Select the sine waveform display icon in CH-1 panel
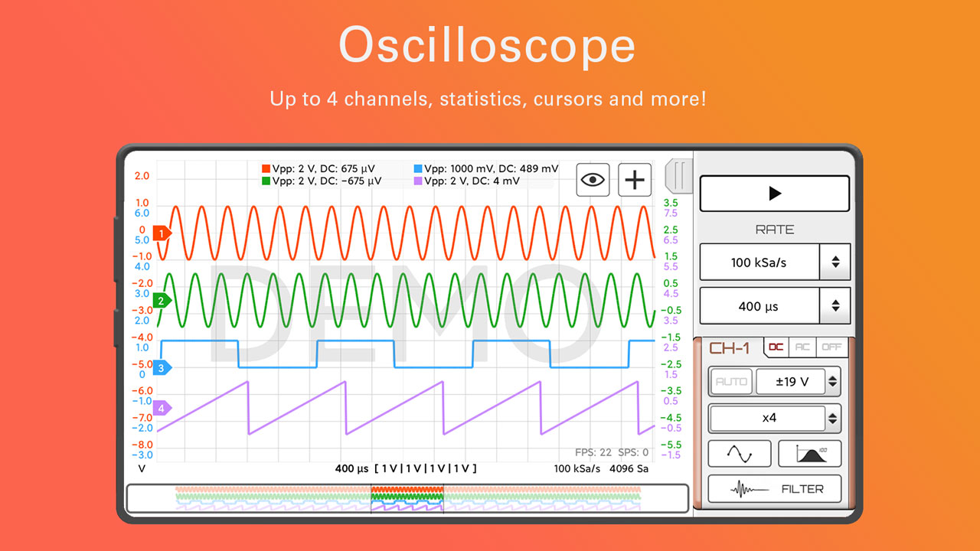Image resolution: width=980 pixels, height=551 pixels. click(x=740, y=453)
